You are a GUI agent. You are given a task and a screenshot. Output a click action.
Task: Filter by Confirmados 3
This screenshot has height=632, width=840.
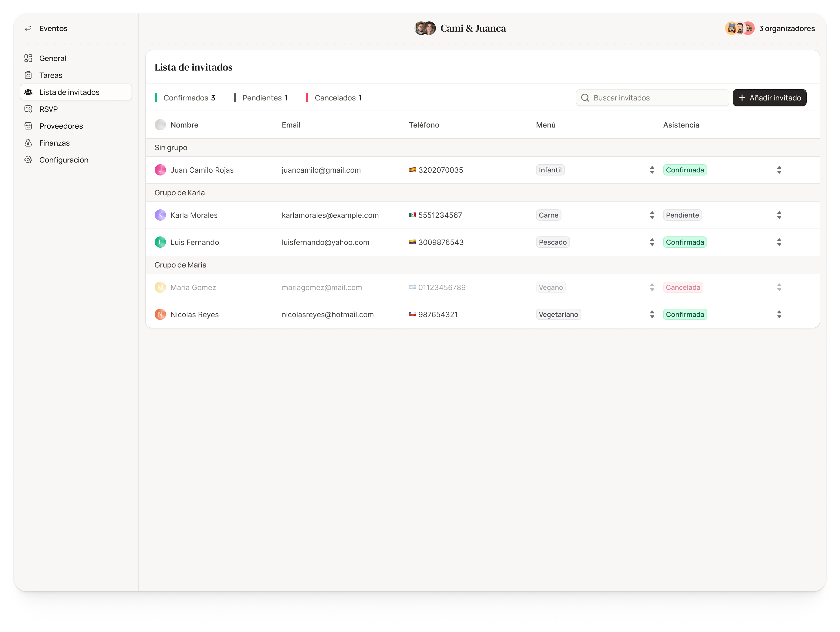185,98
